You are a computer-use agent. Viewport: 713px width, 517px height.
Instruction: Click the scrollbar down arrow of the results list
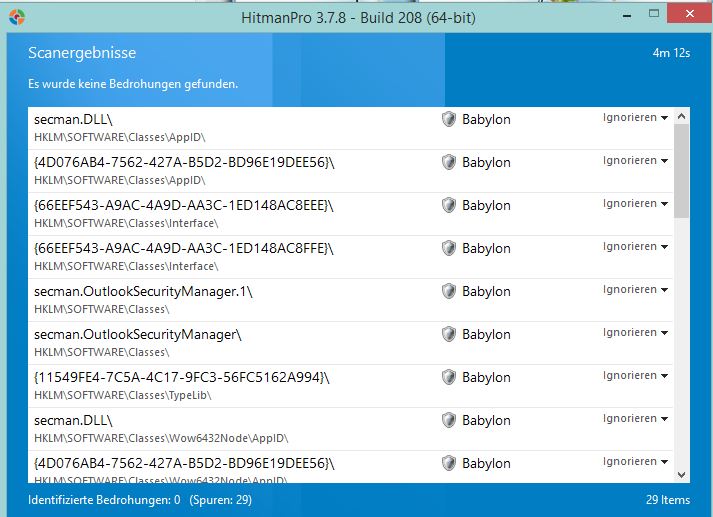[x=681, y=475]
